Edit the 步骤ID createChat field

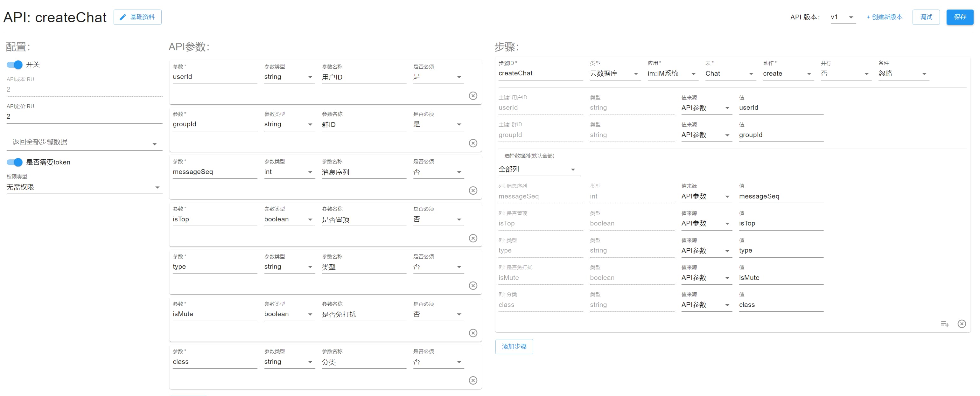(x=540, y=73)
